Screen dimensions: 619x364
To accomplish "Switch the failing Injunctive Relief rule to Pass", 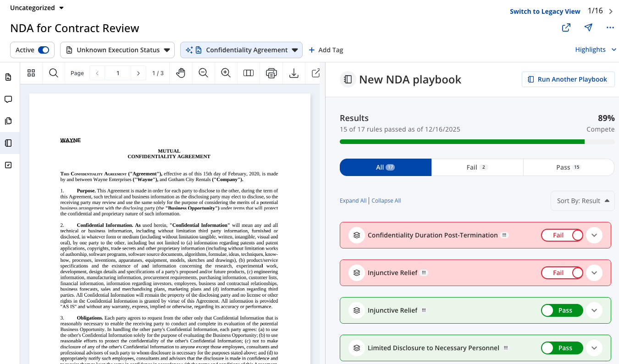I will 562,272.
